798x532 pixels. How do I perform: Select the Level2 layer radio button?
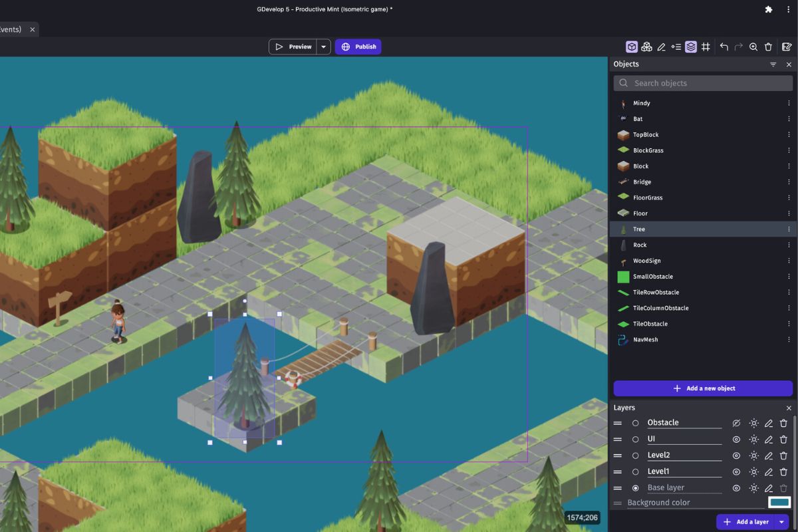tap(635, 456)
